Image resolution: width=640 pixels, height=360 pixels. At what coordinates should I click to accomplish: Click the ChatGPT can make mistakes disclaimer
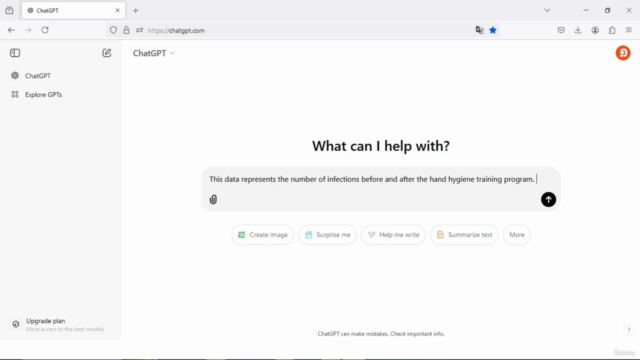(381, 334)
